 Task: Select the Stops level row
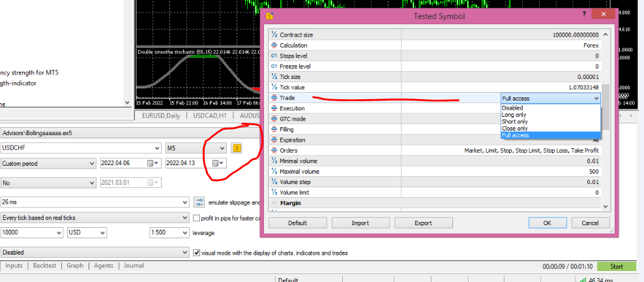(435, 56)
